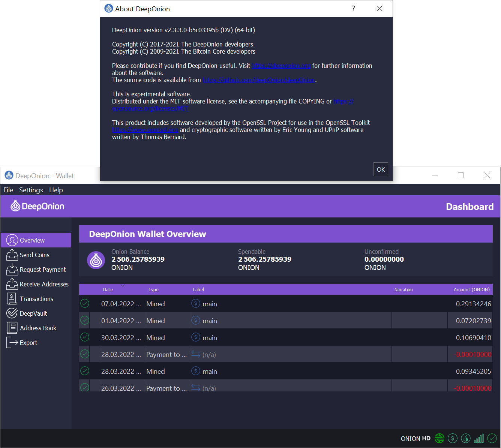Image resolution: width=501 pixels, height=448 pixels.
Task: Sort transactions by Type column header
Action: pyautogui.click(x=153, y=289)
